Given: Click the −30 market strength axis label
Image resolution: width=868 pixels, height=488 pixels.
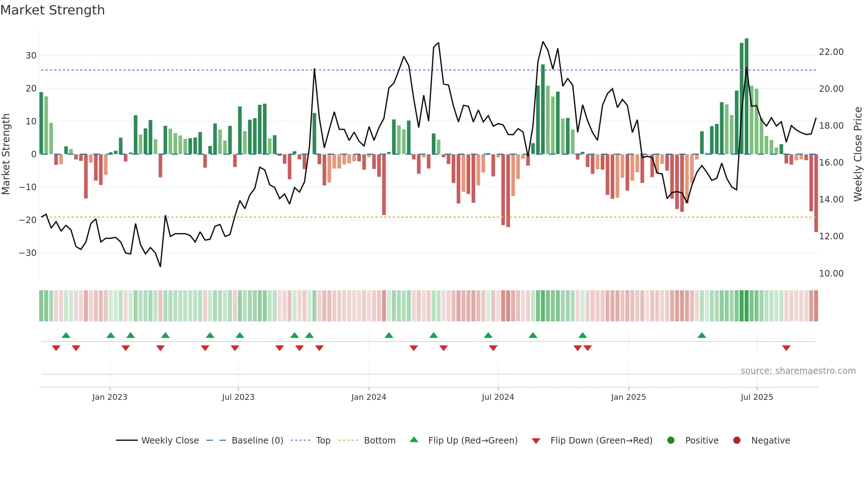Looking at the screenshot, I should coord(28,253).
